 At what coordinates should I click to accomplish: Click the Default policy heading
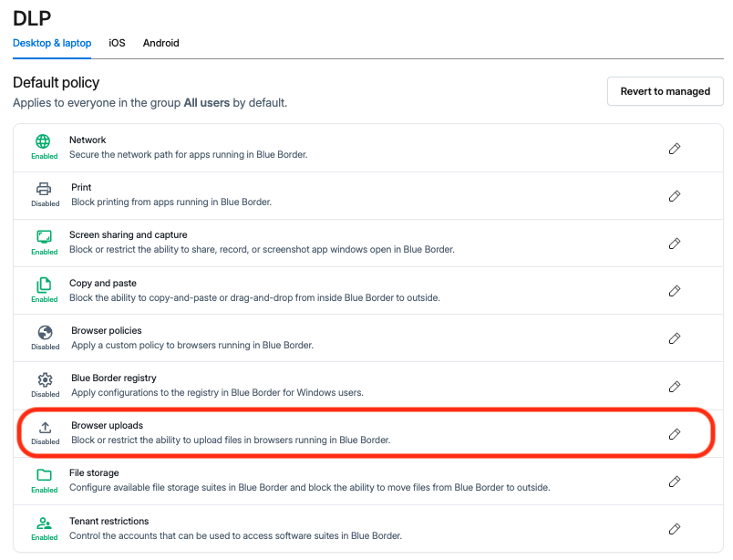click(x=57, y=82)
